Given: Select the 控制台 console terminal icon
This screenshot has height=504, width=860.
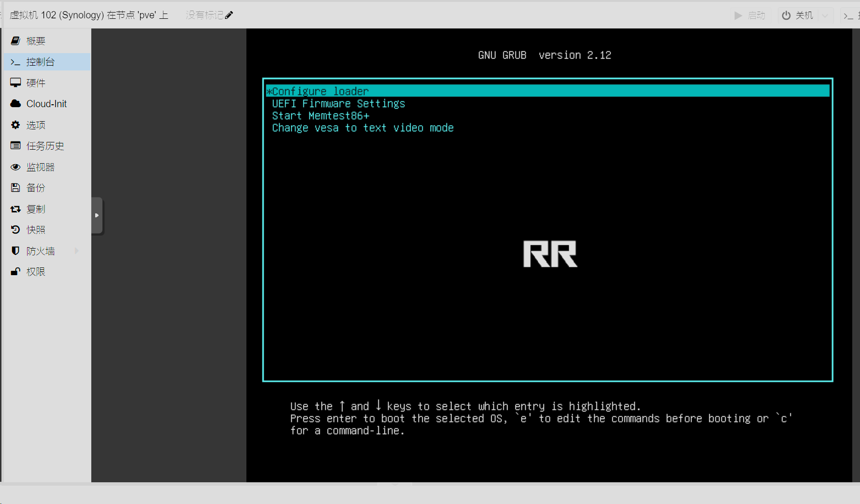Looking at the screenshot, I should 15,62.
